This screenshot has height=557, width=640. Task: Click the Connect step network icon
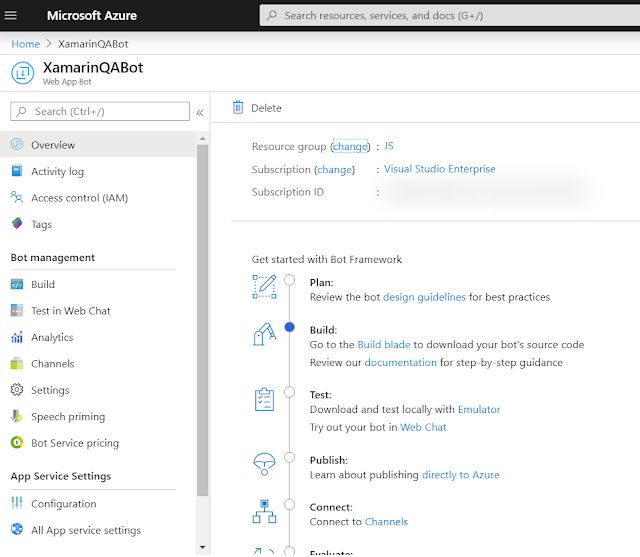coord(264,511)
